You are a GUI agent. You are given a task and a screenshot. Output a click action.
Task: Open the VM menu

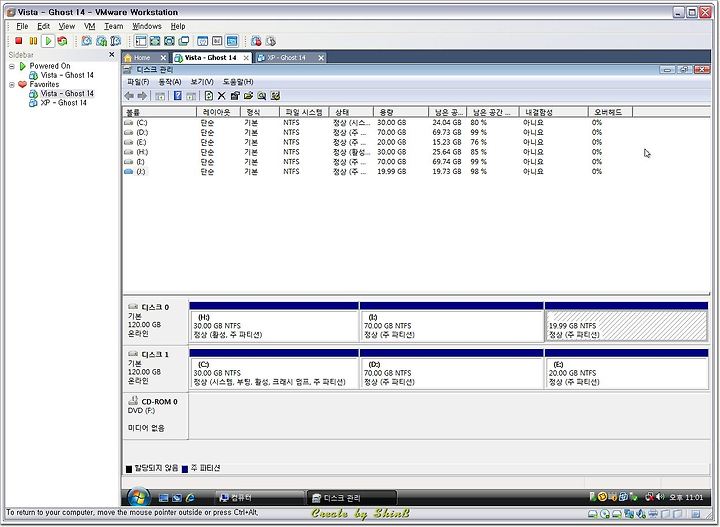(x=90, y=26)
